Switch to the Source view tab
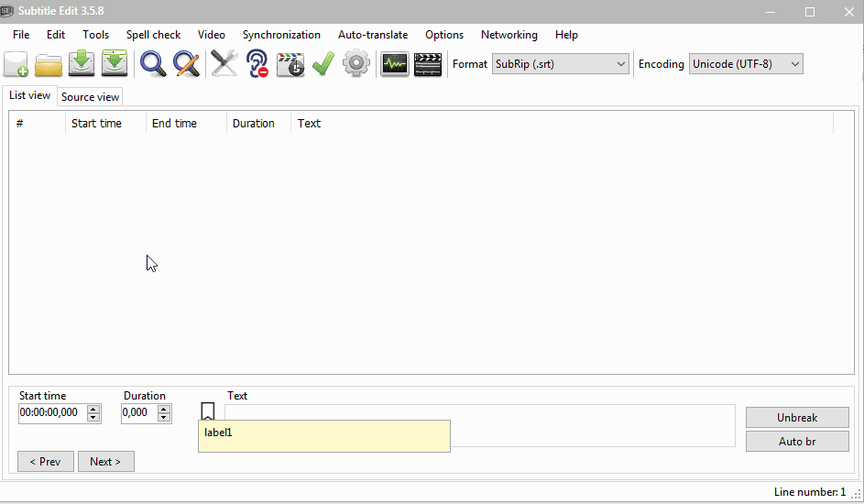 (91, 97)
